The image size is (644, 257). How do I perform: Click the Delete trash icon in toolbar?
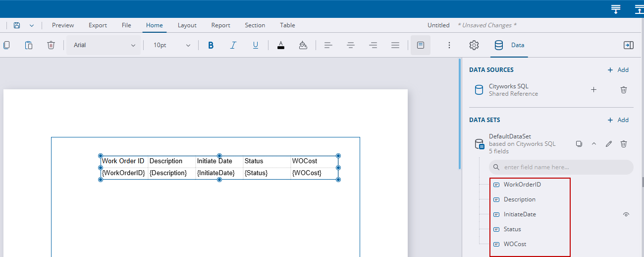(51, 45)
